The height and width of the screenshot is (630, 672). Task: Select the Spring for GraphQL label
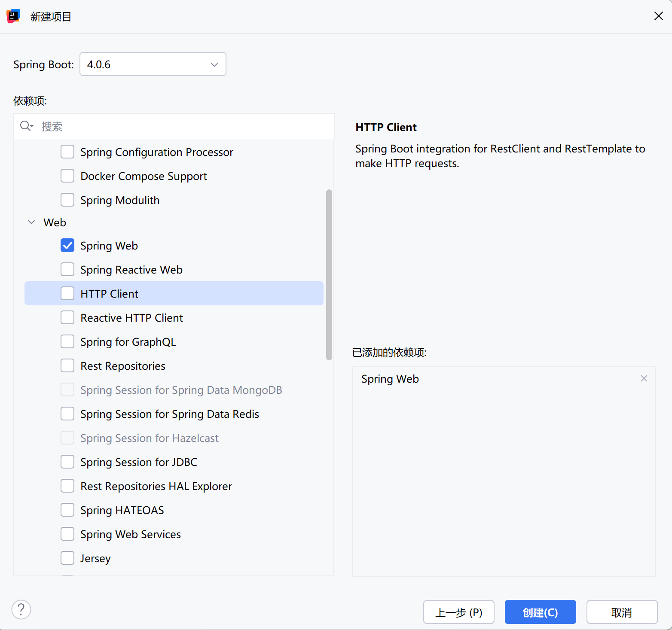point(128,342)
